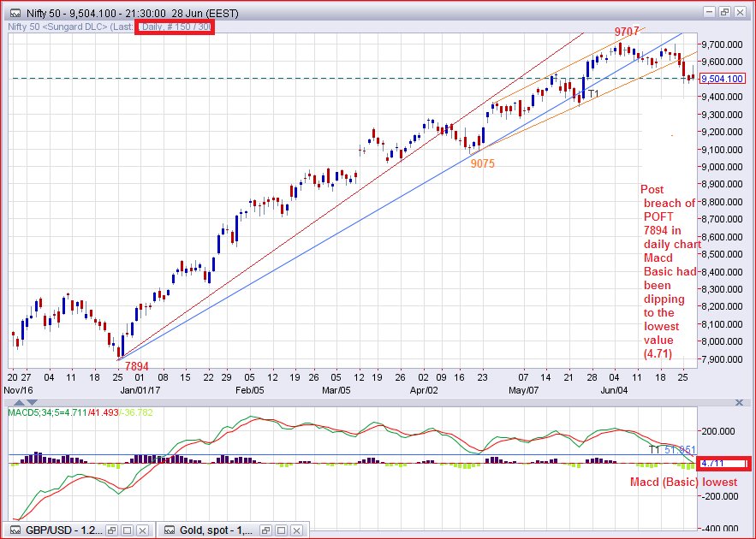Click the 4.711 MACD value axis label

[x=723, y=464]
